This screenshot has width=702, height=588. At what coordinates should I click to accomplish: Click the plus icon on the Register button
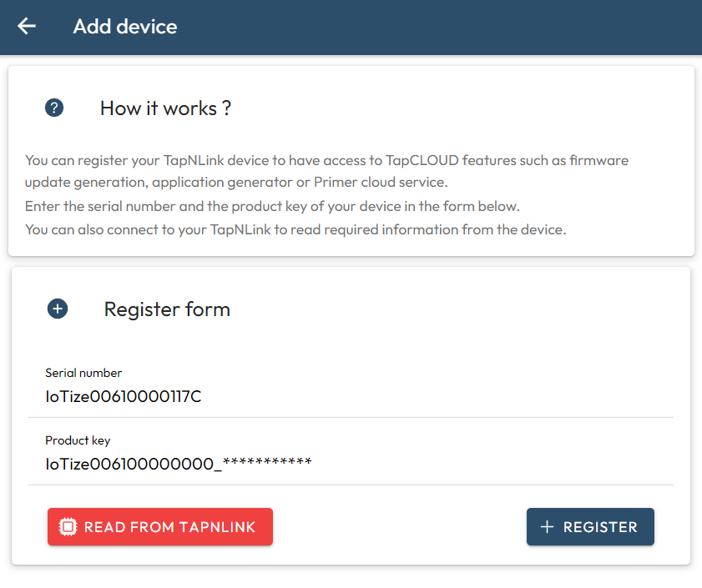click(x=548, y=527)
